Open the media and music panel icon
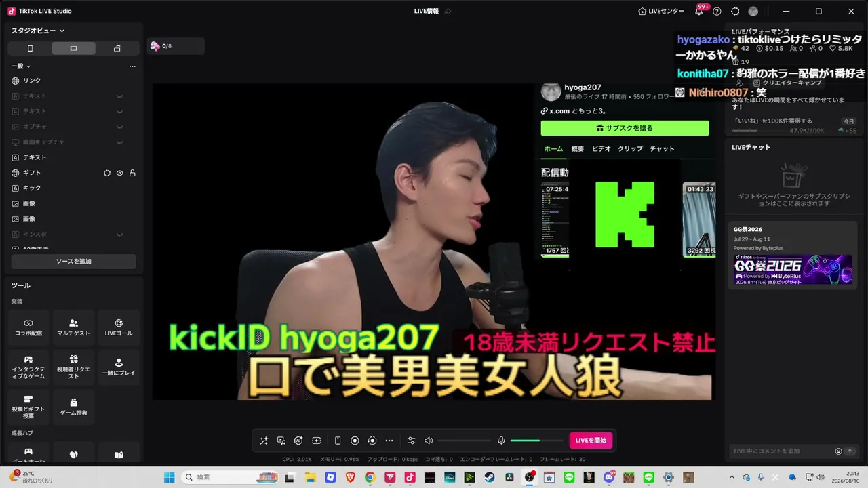 pos(281,441)
